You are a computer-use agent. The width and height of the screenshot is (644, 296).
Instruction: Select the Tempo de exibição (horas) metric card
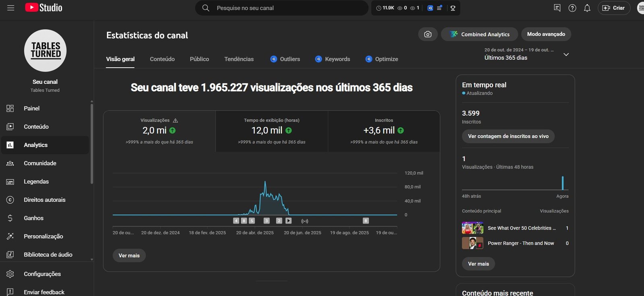[x=272, y=131]
